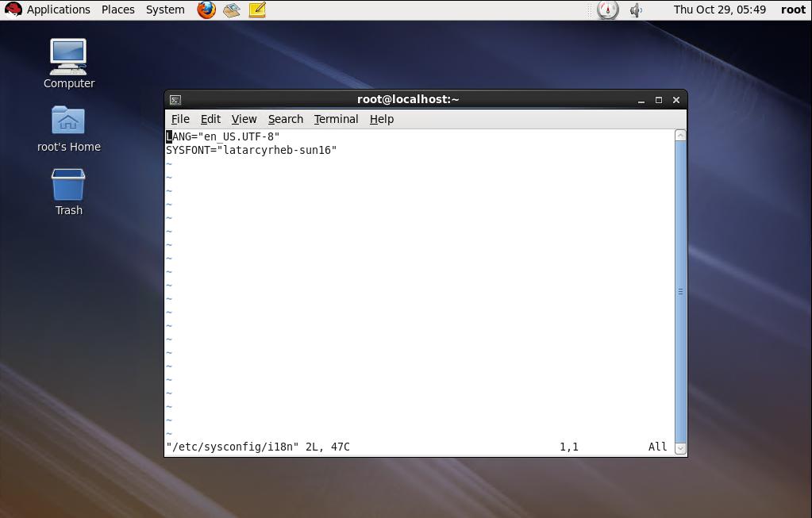Click the 1,1 cursor position indicator
The width and height of the screenshot is (812, 518).
(569, 447)
